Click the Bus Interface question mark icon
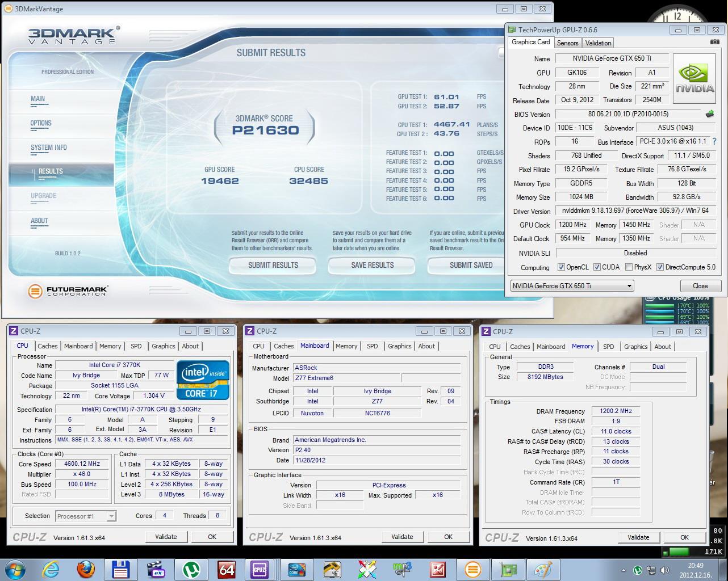 click(714, 141)
